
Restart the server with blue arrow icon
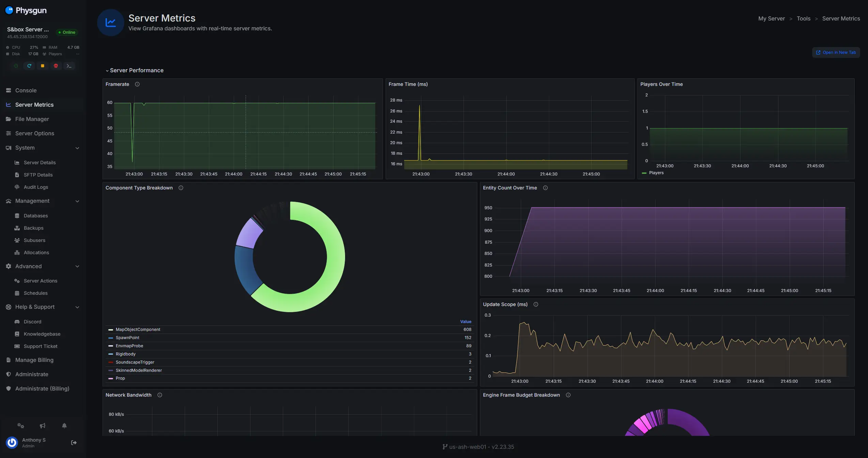coord(29,66)
